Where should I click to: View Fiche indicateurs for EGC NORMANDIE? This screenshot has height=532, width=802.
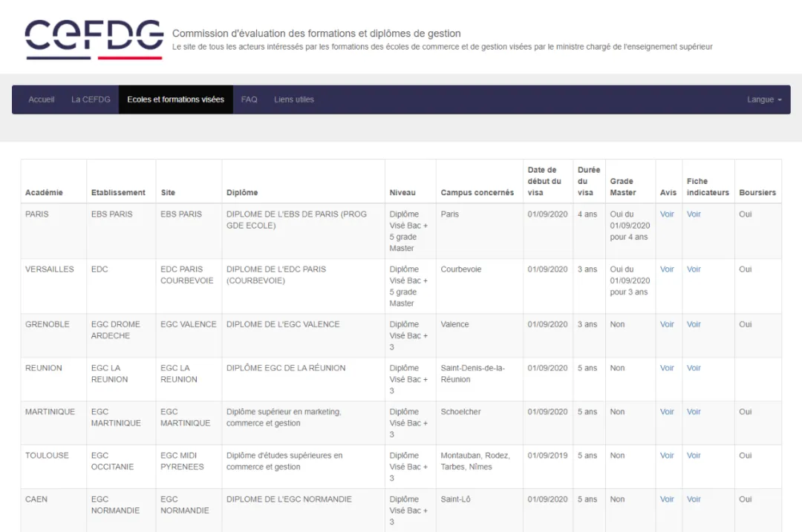[x=694, y=499]
